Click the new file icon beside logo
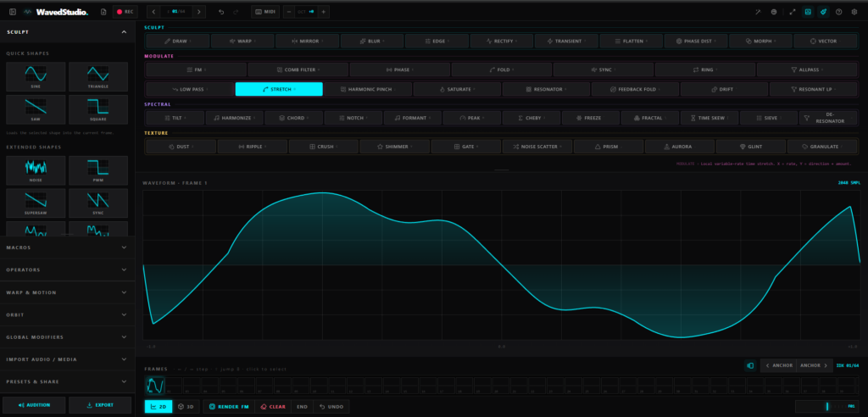The height and width of the screenshot is (417, 868). [x=103, y=12]
